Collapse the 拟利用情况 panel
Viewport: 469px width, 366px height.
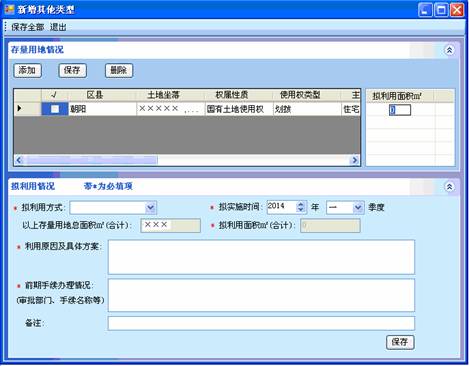pyautogui.click(x=449, y=187)
